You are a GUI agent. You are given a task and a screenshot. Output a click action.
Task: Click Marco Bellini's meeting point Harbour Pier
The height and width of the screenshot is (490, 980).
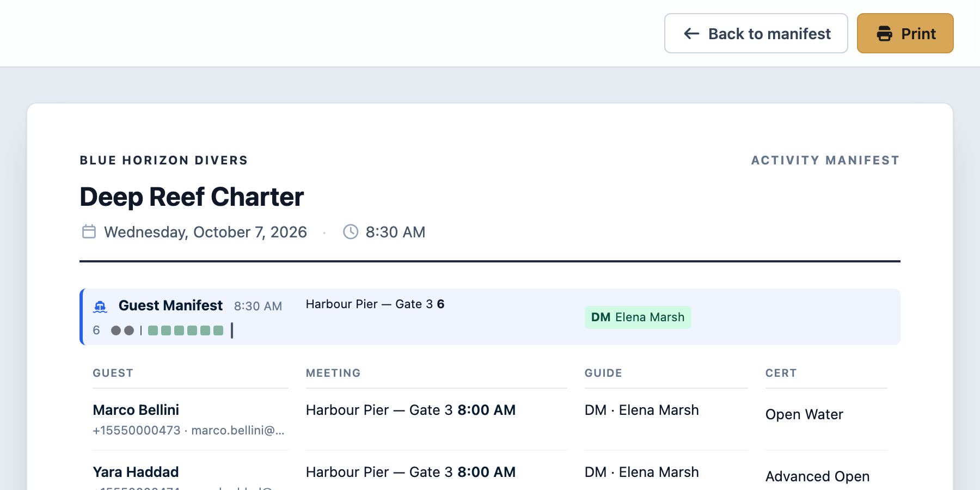(x=411, y=410)
